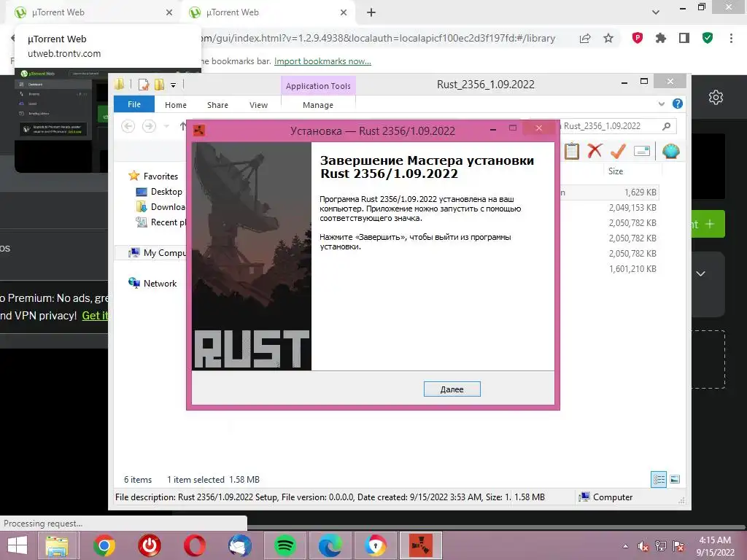Bookmark the page with the star icon
Viewport: 747px width, 560px height.
pos(608,39)
